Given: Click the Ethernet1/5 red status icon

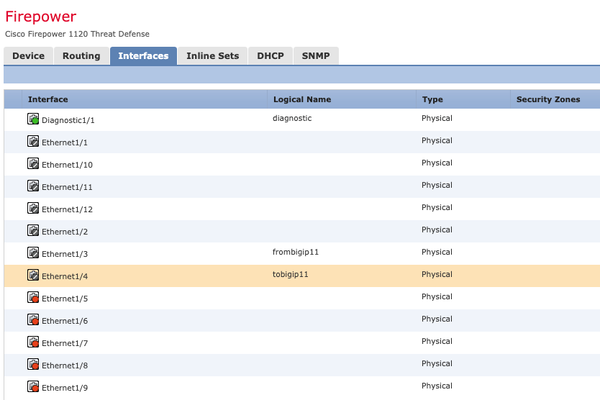Looking at the screenshot, I should 33,297.
